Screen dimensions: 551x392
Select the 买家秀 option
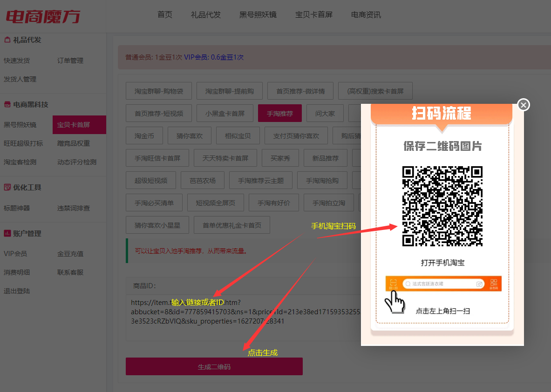pyautogui.click(x=280, y=158)
